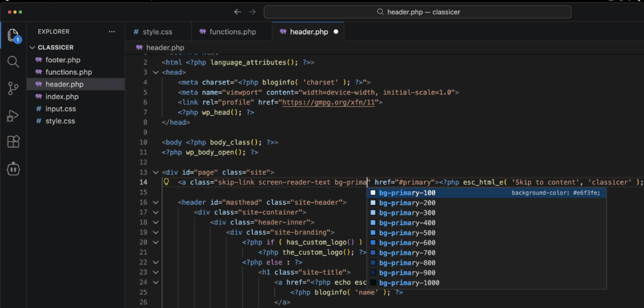
Task: Click the bg-primary-800 color swatch
Action: 373,263
